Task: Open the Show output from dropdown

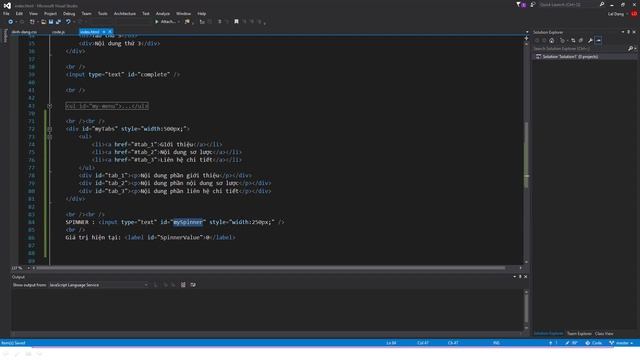Action: (99, 285)
